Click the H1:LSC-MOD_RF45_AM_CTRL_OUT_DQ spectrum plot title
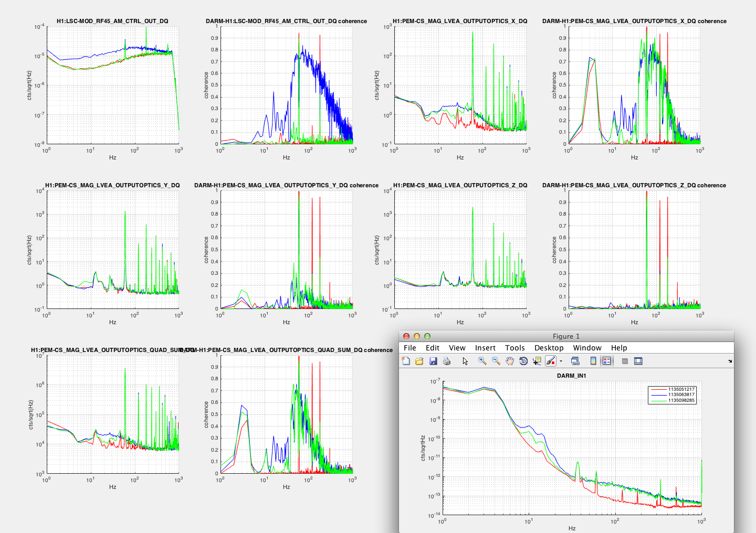The image size is (756, 533). [x=112, y=21]
